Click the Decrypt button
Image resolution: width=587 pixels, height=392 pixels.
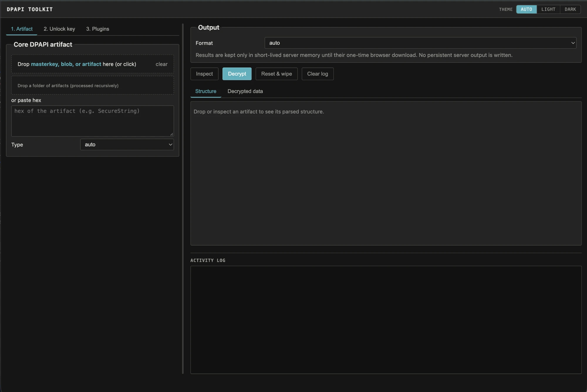tap(237, 74)
